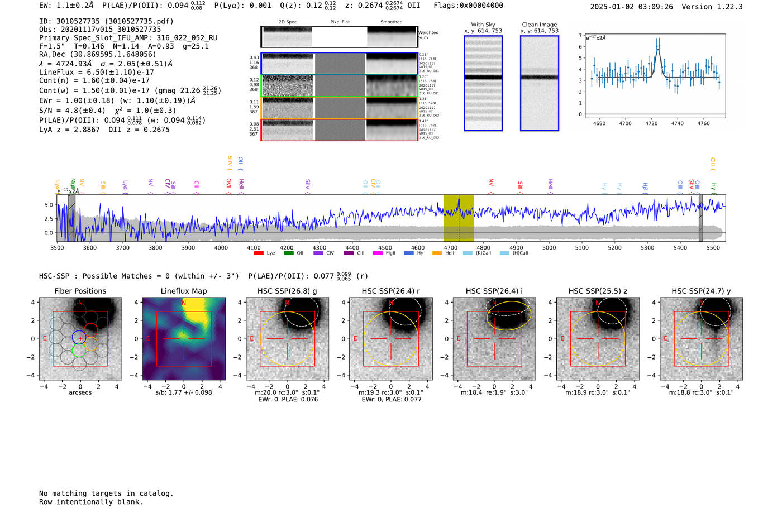Click the S/N = 4.8 line

pos(108,110)
